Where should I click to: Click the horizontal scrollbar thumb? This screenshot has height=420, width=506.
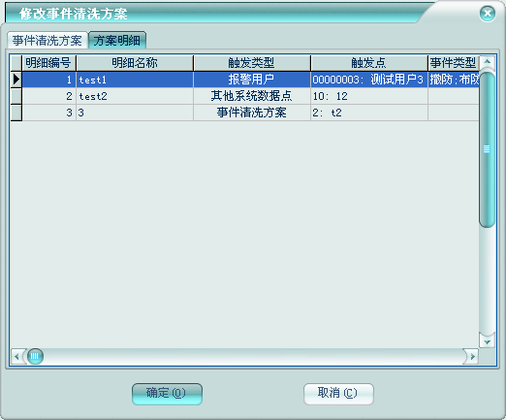coord(35,356)
